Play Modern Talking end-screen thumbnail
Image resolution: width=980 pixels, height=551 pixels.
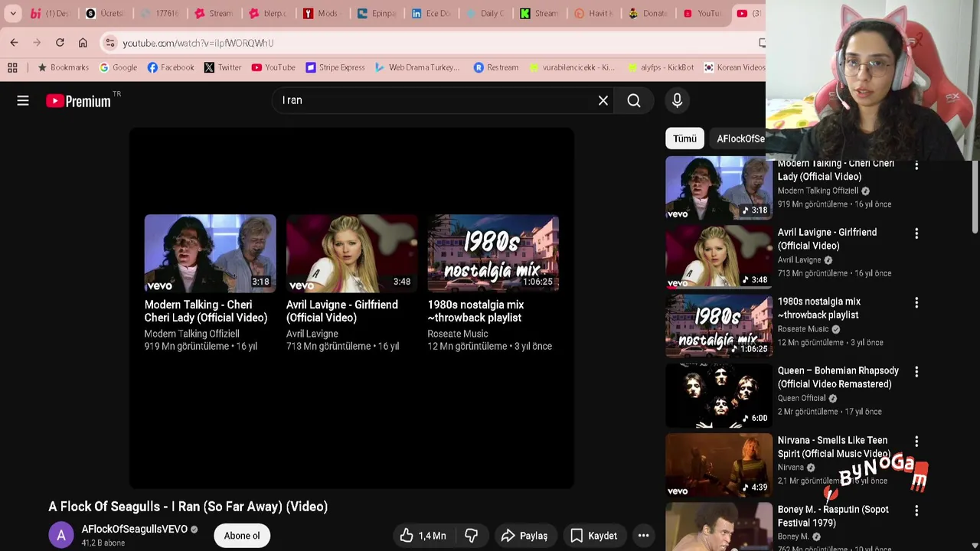tap(210, 253)
